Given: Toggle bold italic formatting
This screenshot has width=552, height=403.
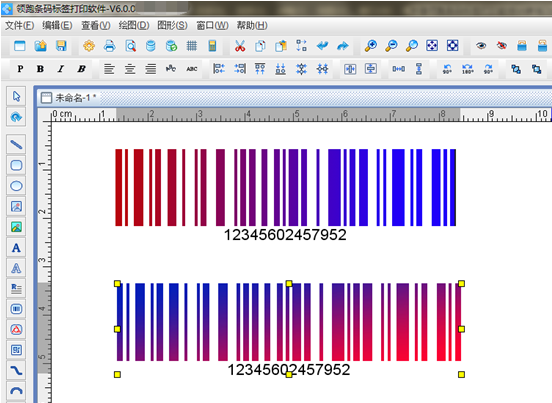Looking at the screenshot, I should click(82, 69).
